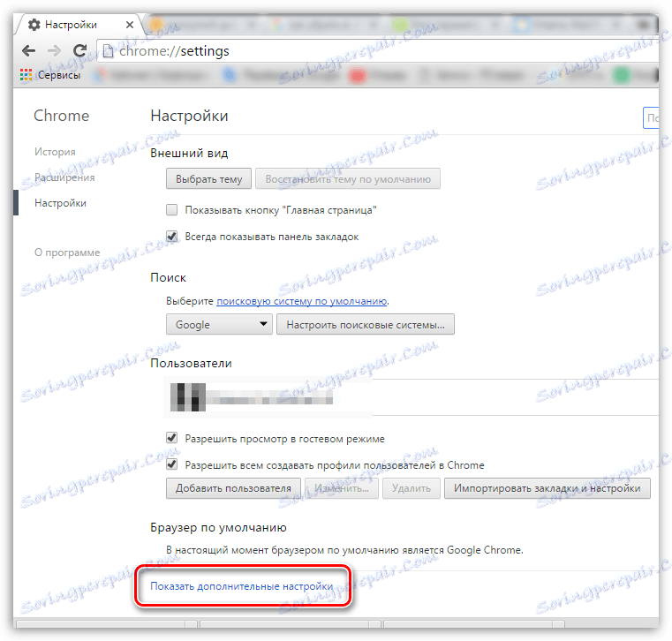Select Настройки in the sidebar

(60, 203)
